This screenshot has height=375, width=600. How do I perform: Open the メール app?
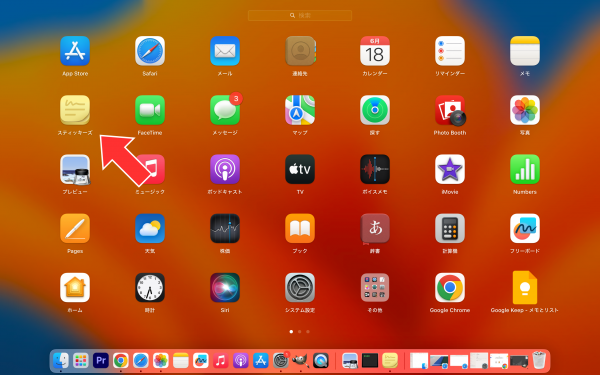tap(225, 51)
